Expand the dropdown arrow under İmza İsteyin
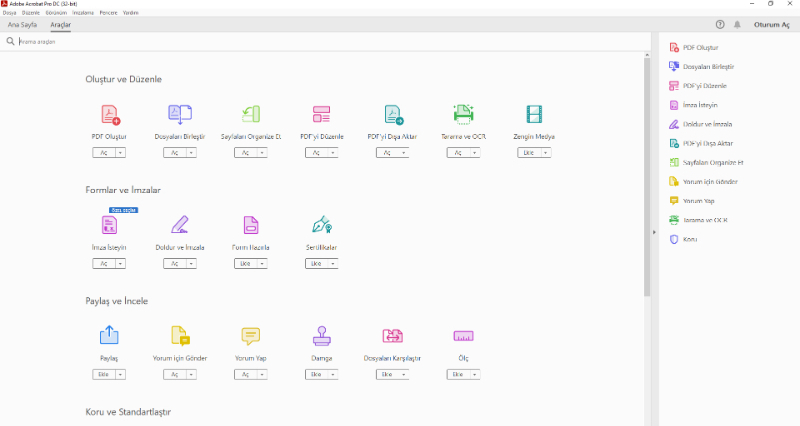The width and height of the screenshot is (800, 426). pyautogui.click(x=120, y=263)
